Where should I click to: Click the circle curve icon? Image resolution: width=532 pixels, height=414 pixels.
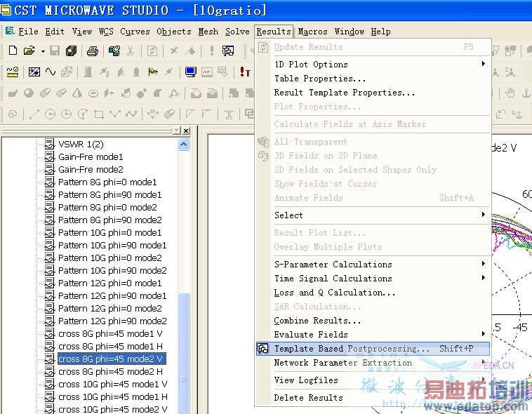(51, 114)
